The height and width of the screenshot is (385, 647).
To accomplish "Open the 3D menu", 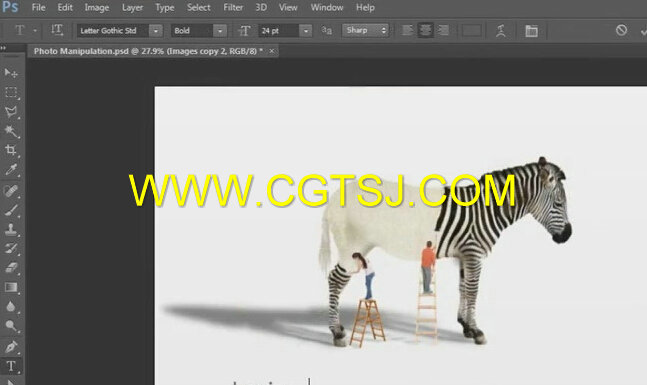I will (x=261, y=7).
